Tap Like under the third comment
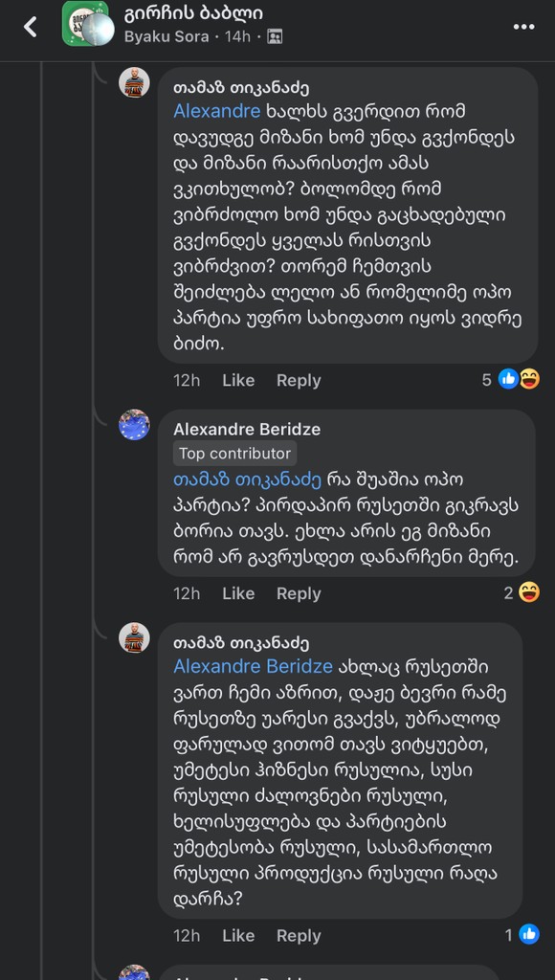The width and height of the screenshot is (555, 980). coord(237,935)
